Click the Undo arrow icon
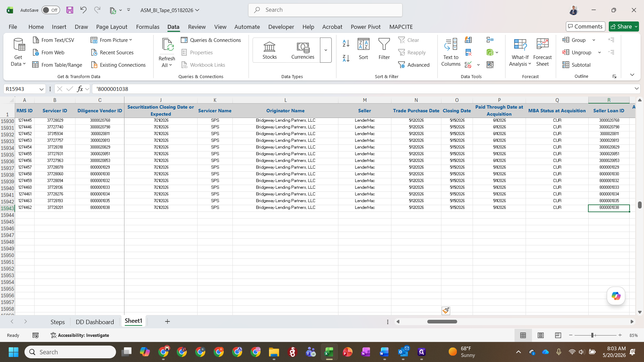This screenshot has width=644, height=362. pos(83,10)
